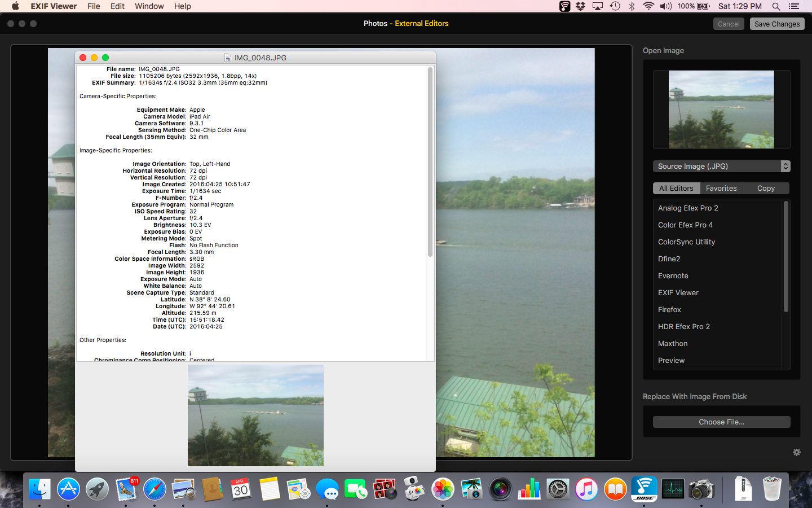This screenshot has height=508, width=812.
Task: Open System Preferences gear in dock
Action: 558,489
